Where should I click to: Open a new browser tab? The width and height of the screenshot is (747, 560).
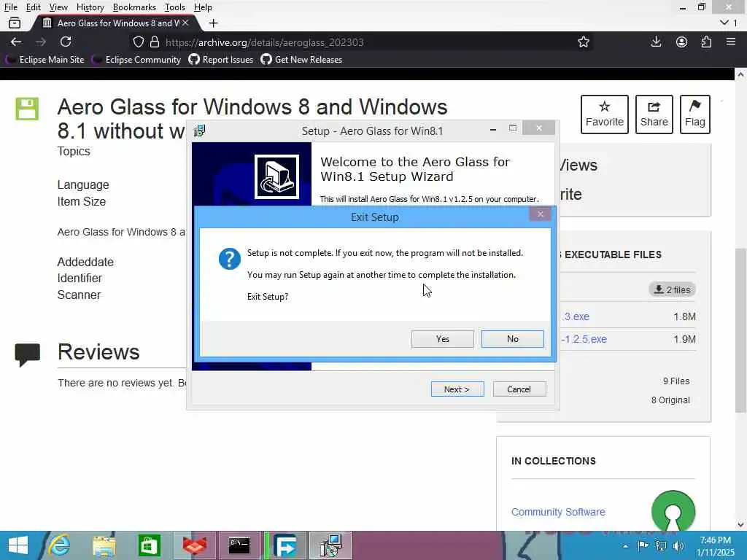[x=214, y=23]
